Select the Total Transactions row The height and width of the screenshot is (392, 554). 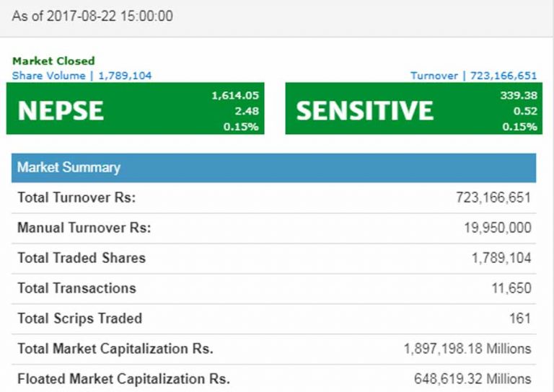tap(274, 289)
